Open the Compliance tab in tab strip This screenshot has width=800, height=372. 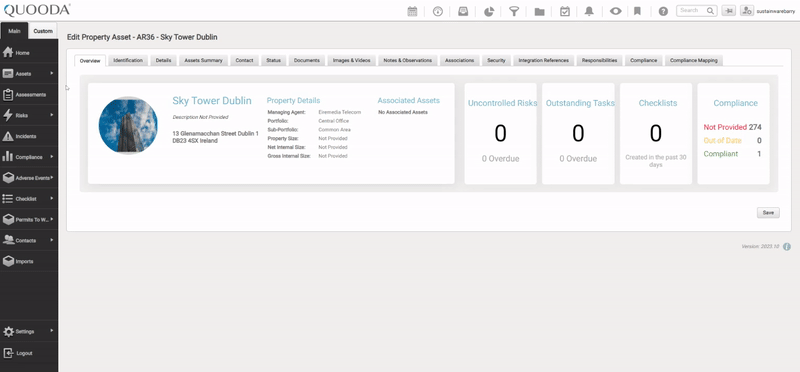click(x=643, y=60)
